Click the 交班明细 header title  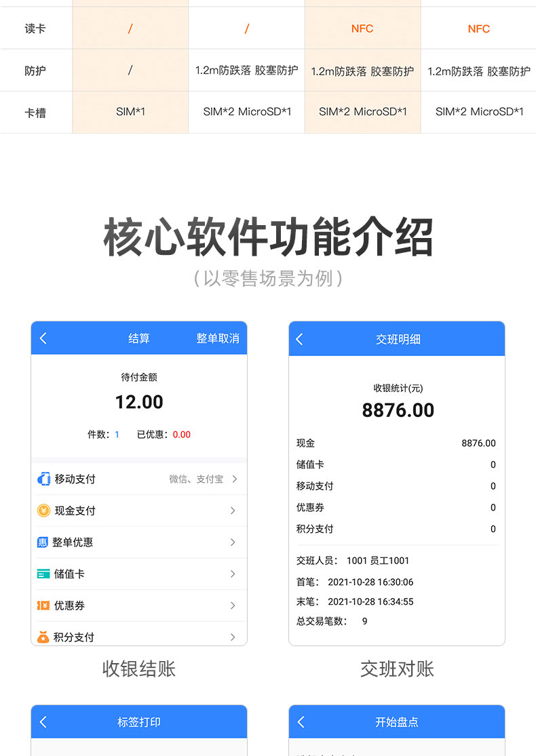398,340
